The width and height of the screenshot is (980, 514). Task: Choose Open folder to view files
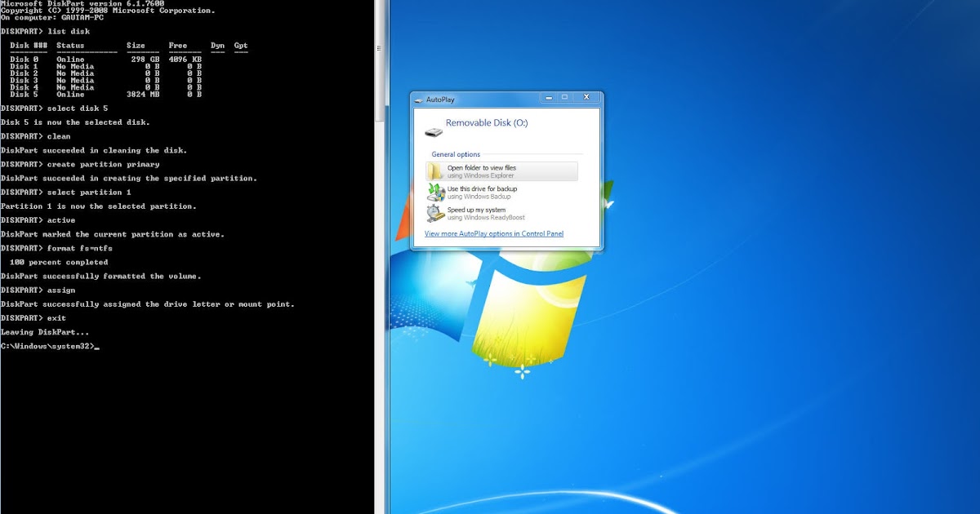click(x=501, y=171)
